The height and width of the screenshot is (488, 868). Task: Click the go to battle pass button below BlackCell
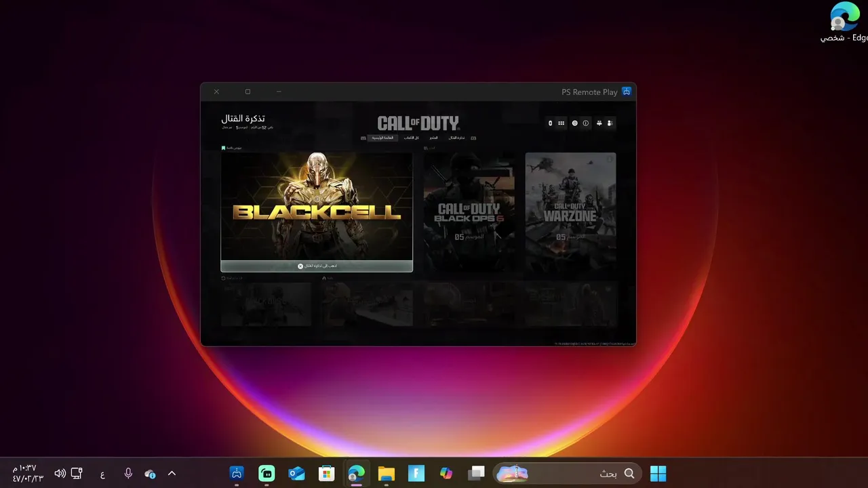pyautogui.click(x=317, y=266)
